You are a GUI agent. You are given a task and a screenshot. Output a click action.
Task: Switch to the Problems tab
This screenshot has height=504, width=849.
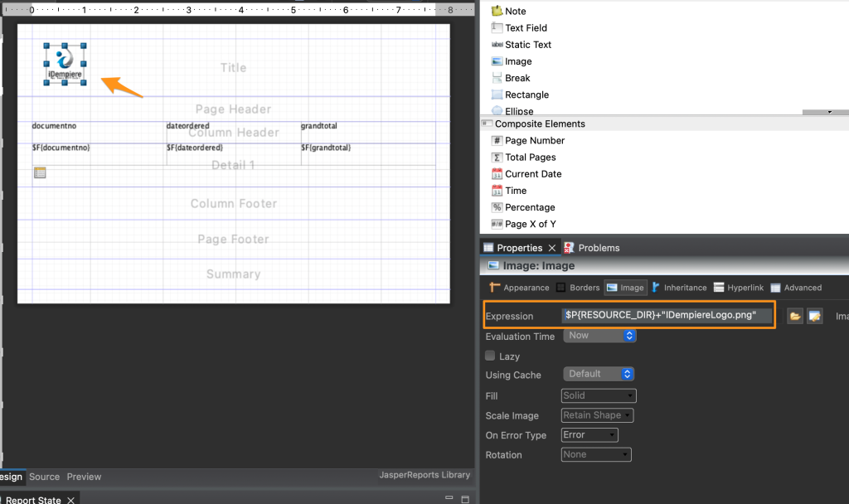(x=592, y=248)
